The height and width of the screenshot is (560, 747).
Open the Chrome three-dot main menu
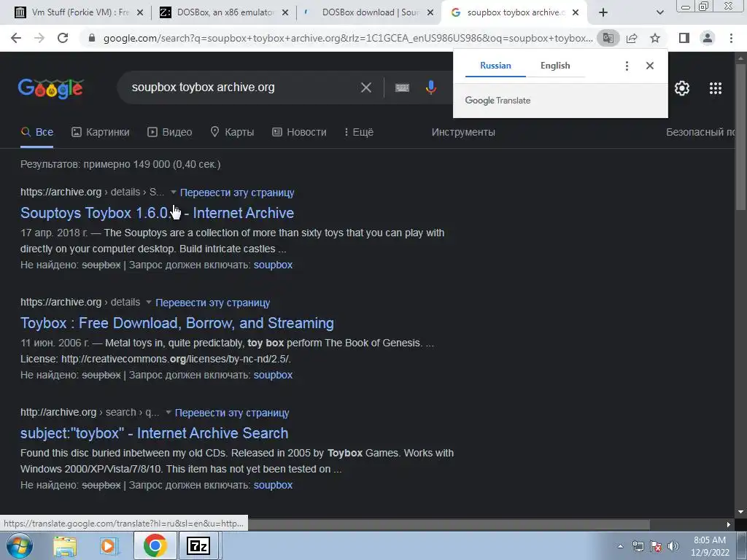click(731, 38)
